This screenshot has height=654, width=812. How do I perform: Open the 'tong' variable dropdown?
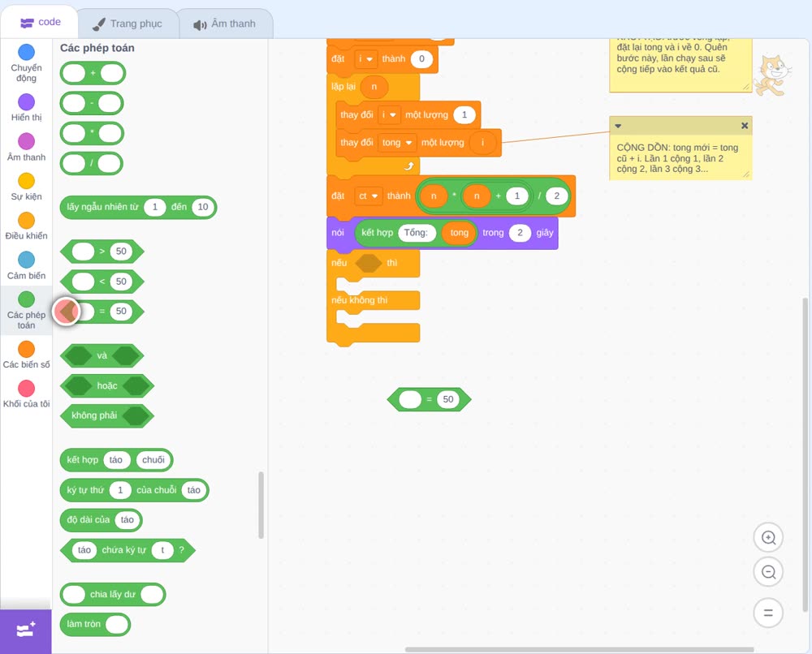[397, 143]
